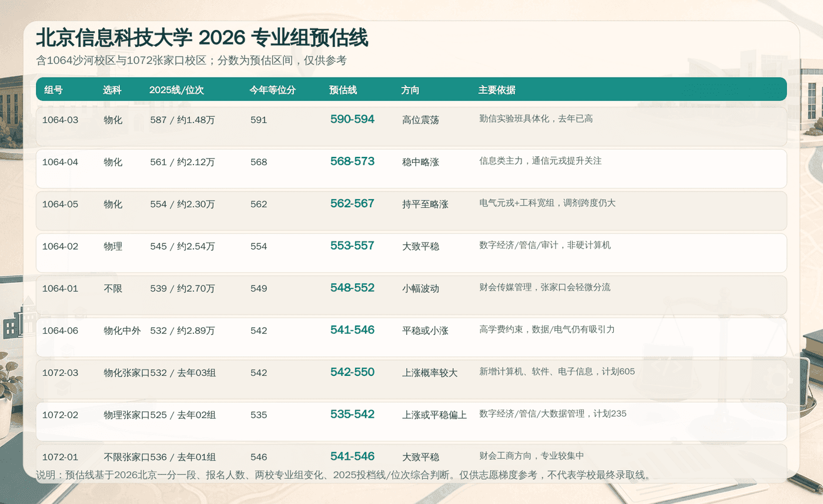Click the 今年等位分 column header
Screen dimensions: 823x504
coord(273,90)
